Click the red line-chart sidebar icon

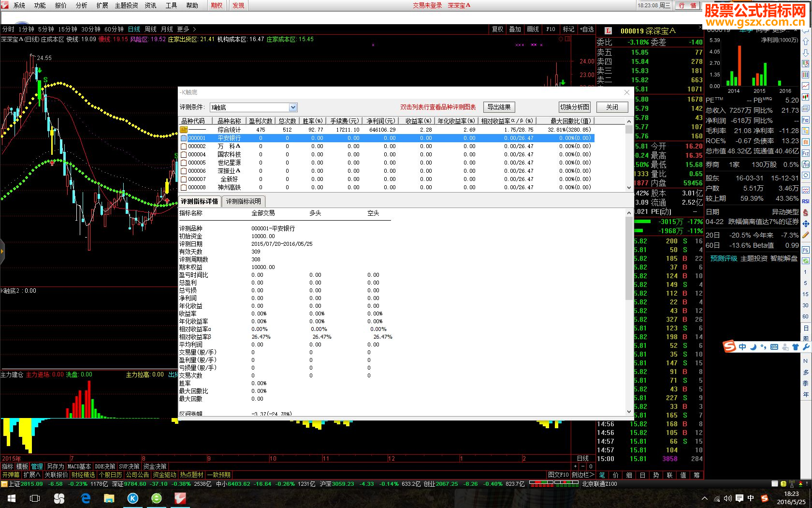pyautogui.click(x=806, y=86)
